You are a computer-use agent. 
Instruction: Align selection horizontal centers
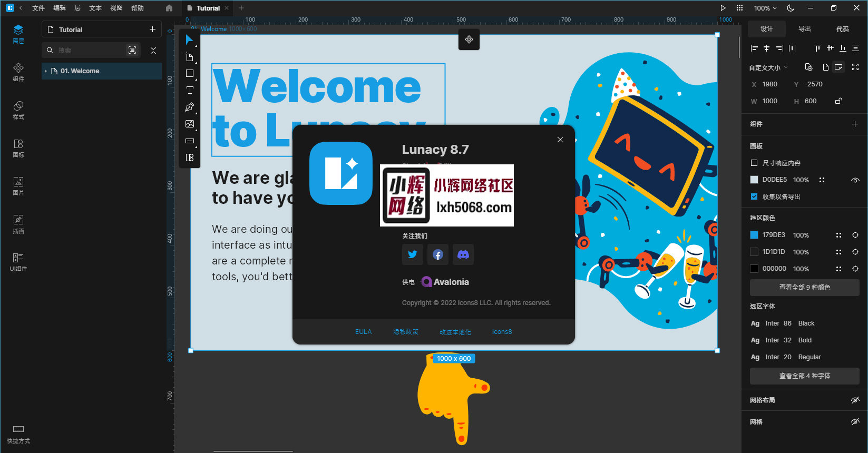(x=767, y=48)
